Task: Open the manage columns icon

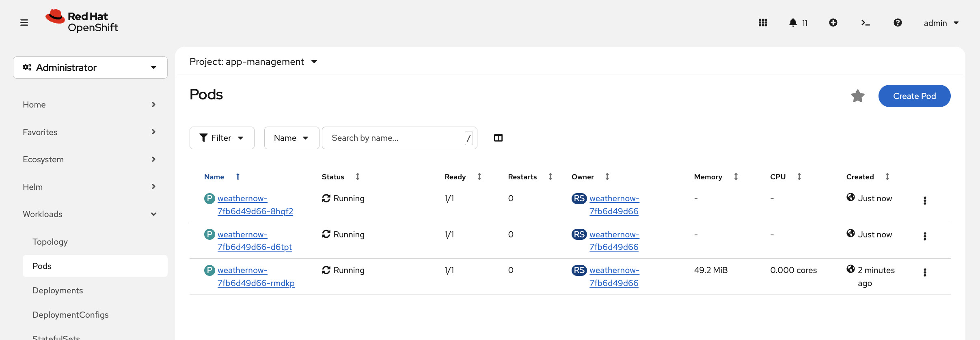Action: tap(498, 138)
